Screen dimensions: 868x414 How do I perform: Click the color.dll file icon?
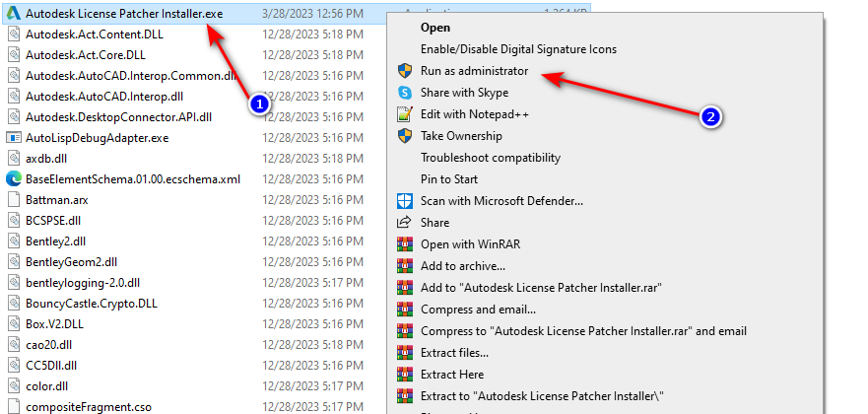click(14, 385)
